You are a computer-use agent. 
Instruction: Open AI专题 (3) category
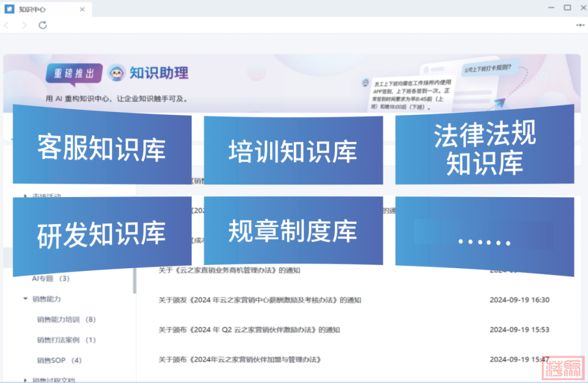pos(51,279)
